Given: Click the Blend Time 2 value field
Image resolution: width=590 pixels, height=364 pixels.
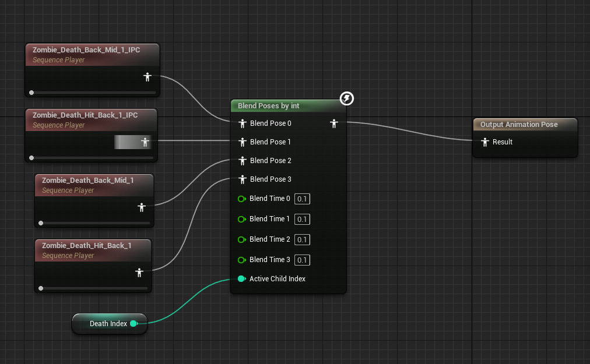Looking at the screenshot, I should 302,240.
